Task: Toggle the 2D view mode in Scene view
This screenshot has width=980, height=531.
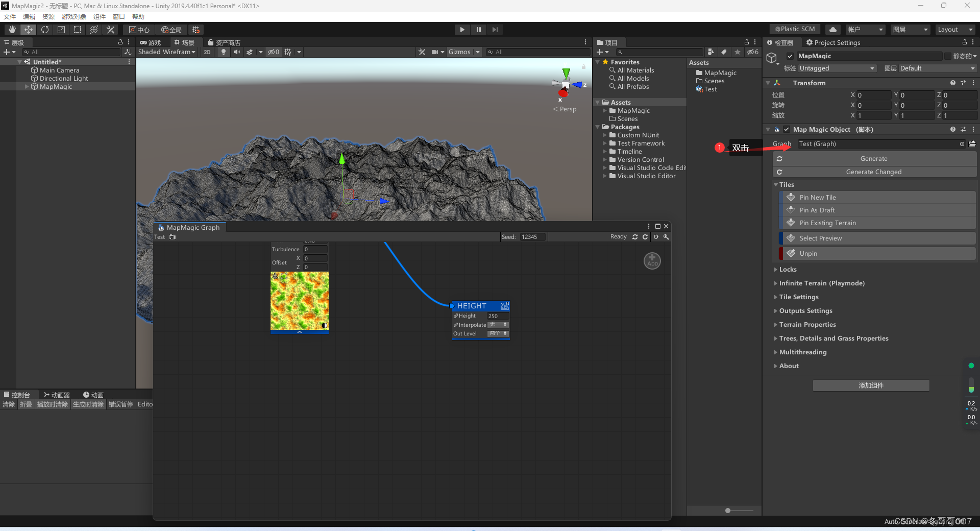Action: [207, 52]
